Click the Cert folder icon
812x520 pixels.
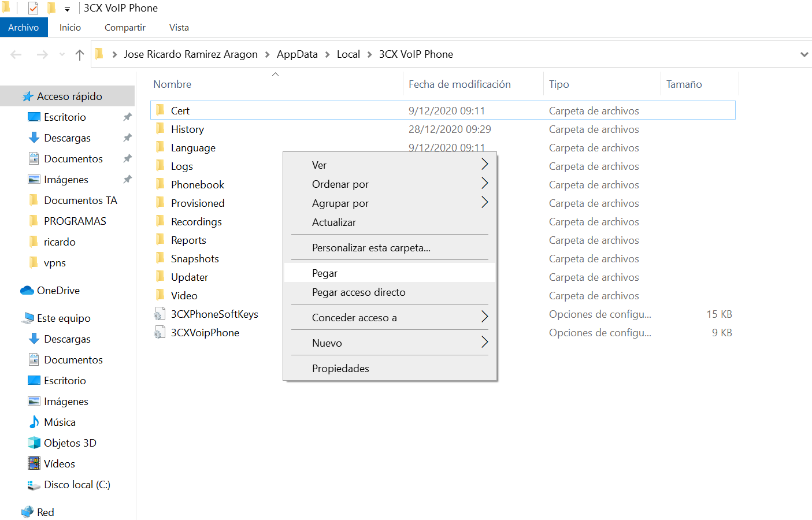160,110
